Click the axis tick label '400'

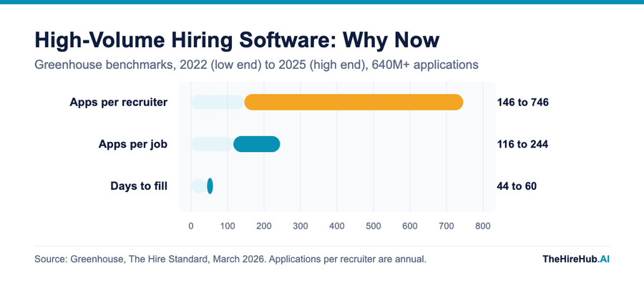(337, 226)
